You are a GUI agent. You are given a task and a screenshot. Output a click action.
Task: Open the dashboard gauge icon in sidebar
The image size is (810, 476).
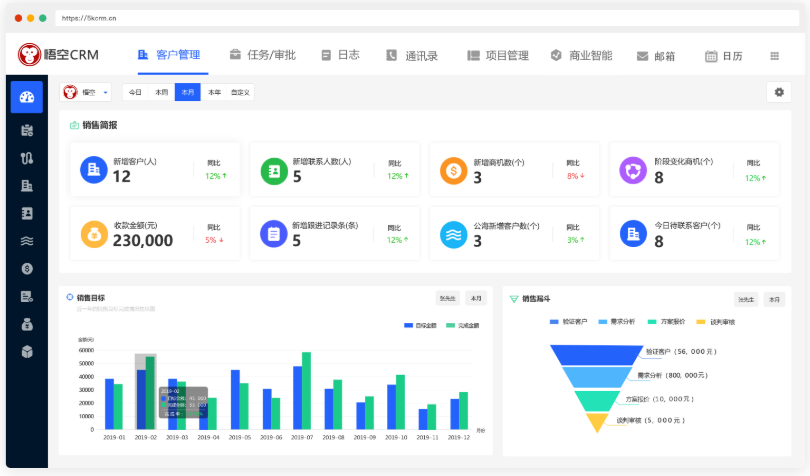(x=27, y=97)
